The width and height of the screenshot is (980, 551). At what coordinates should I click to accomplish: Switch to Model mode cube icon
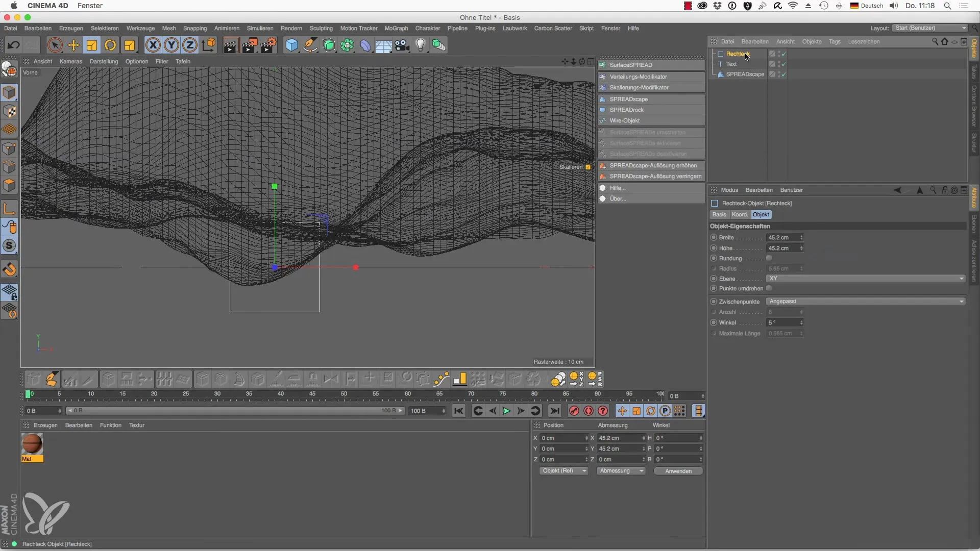click(9, 93)
